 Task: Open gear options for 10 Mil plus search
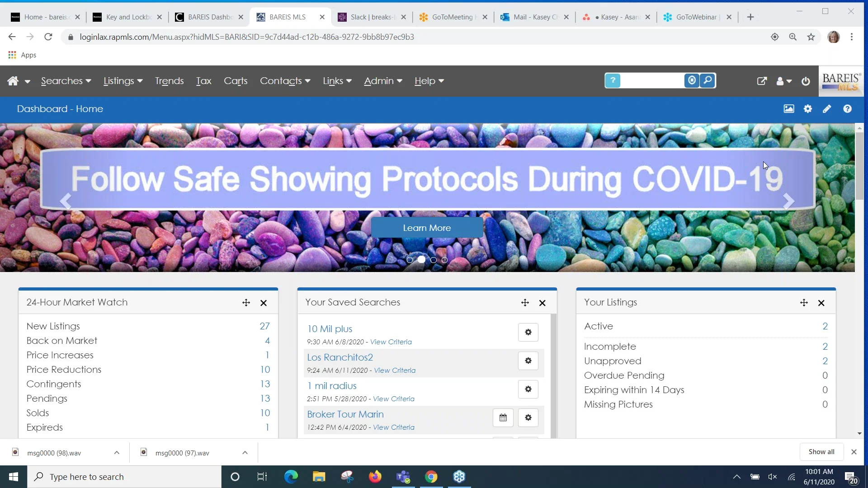tap(528, 332)
